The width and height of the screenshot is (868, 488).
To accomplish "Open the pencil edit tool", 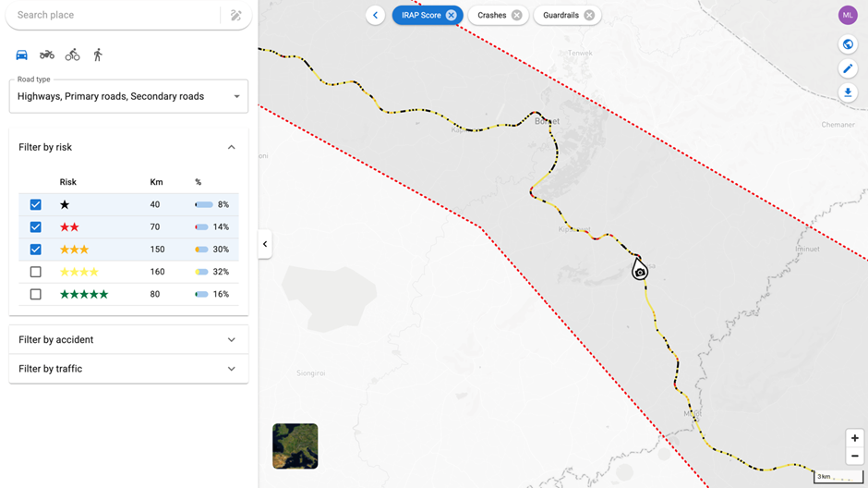I will (x=848, y=68).
